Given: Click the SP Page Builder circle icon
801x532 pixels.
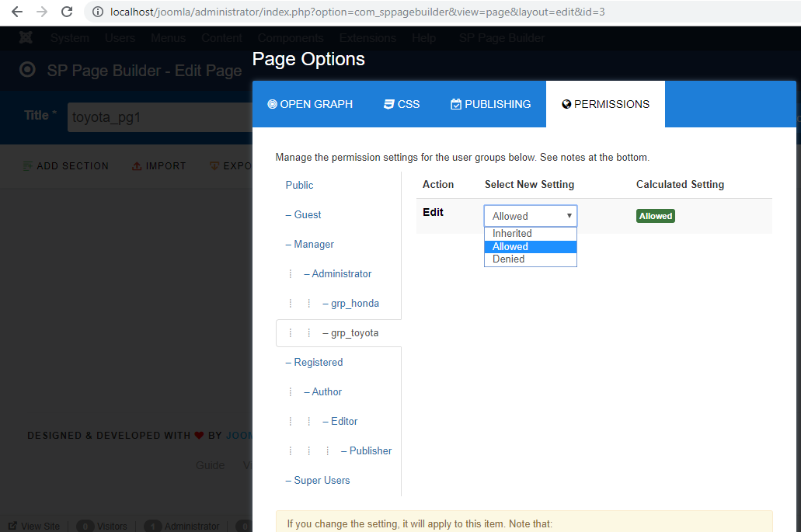Looking at the screenshot, I should (x=28, y=70).
